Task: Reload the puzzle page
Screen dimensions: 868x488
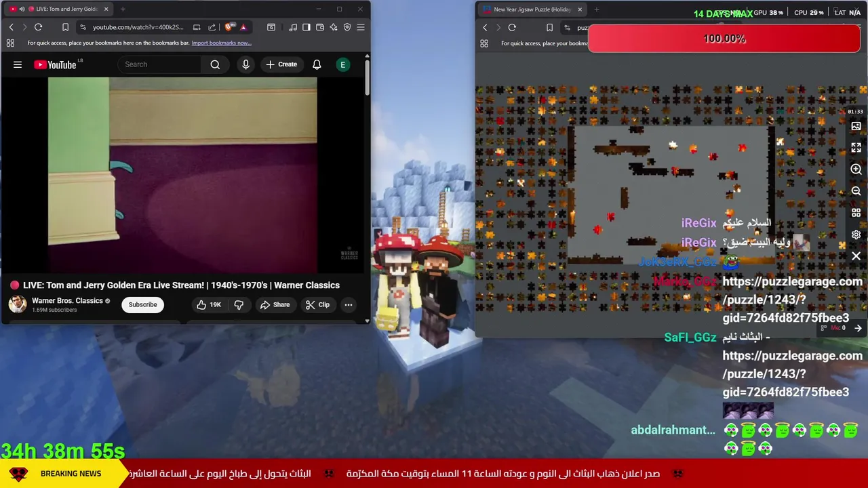Action: tap(512, 28)
